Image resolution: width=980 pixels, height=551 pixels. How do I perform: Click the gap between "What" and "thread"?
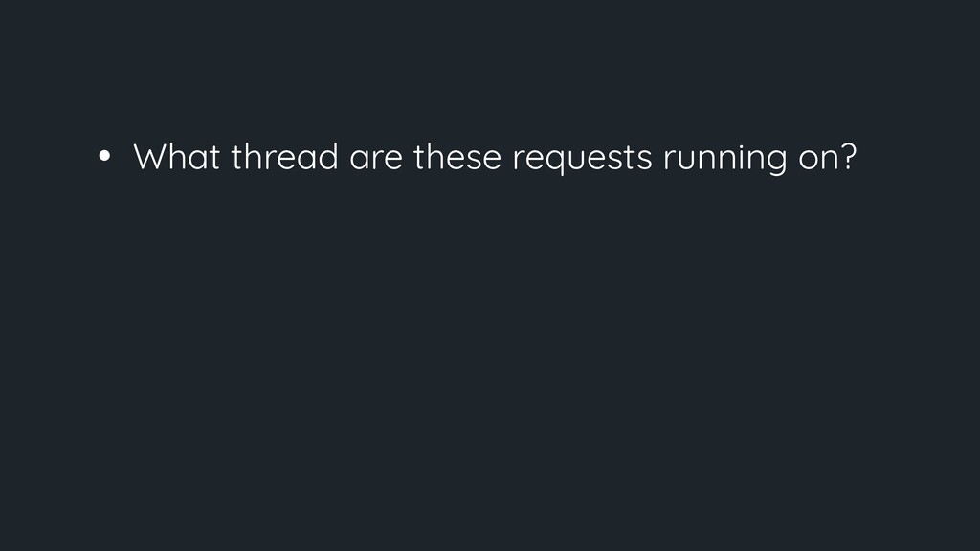(226, 158)
